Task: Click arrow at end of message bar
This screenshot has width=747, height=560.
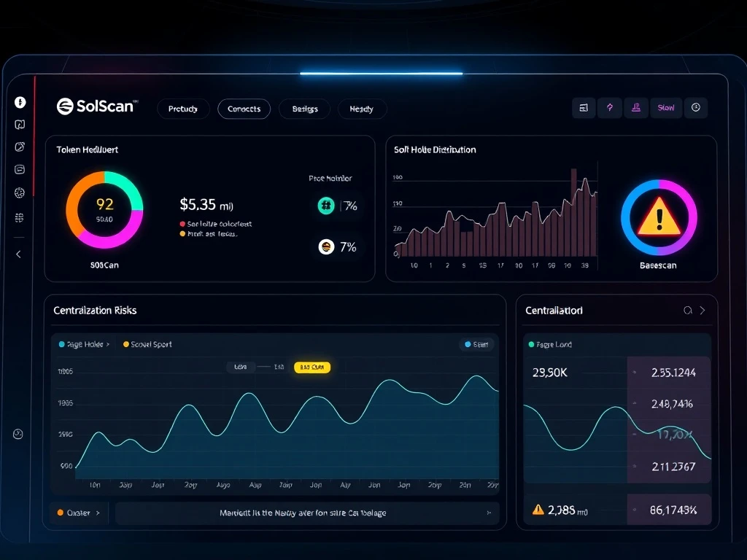Action: click(489, 513)
